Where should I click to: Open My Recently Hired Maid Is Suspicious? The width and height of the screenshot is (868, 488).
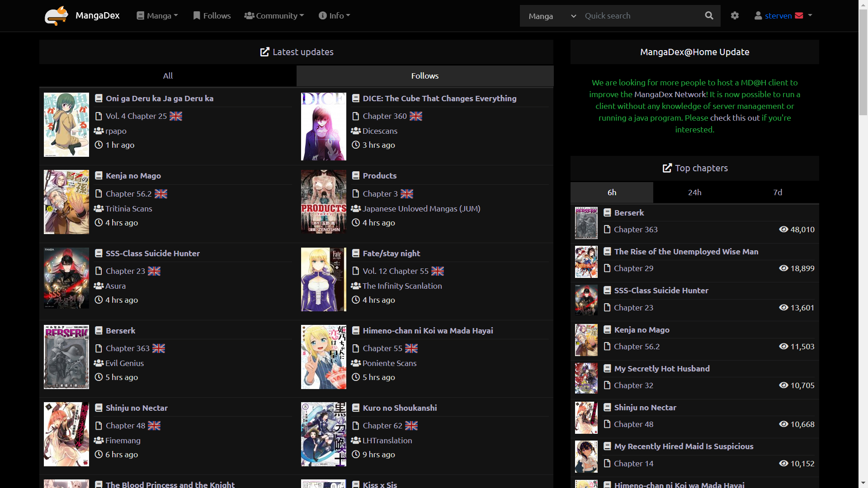click(684, 446)
